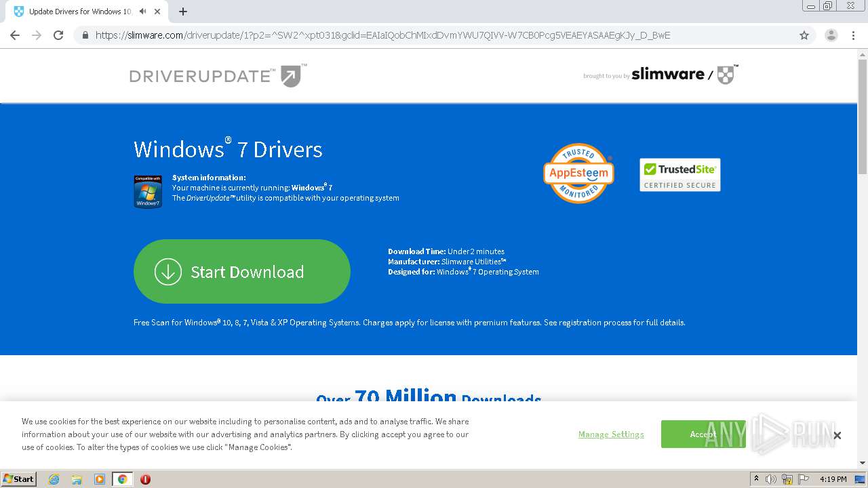Click the browser Forward arrow
Image resolution: width=868 pixels, height=488 pixels.
37,35
